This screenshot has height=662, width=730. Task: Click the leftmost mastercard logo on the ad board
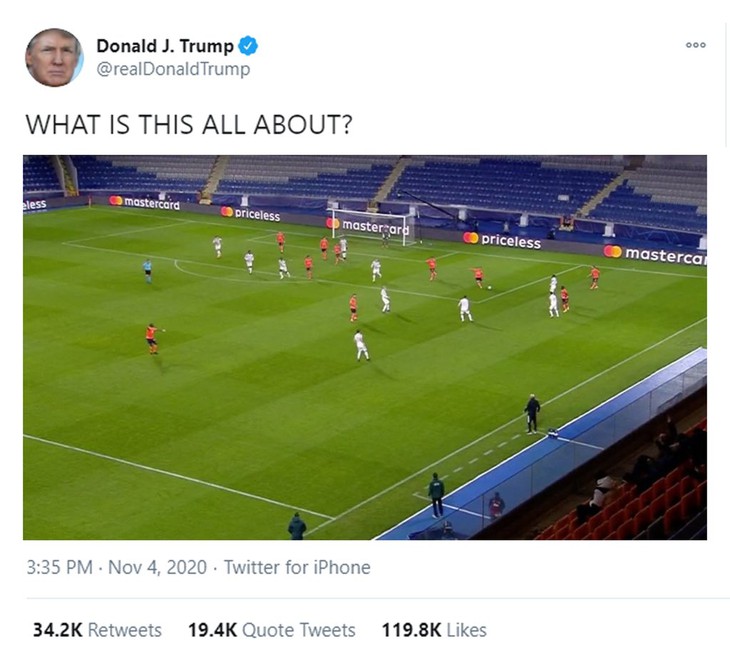click(144, 203)
